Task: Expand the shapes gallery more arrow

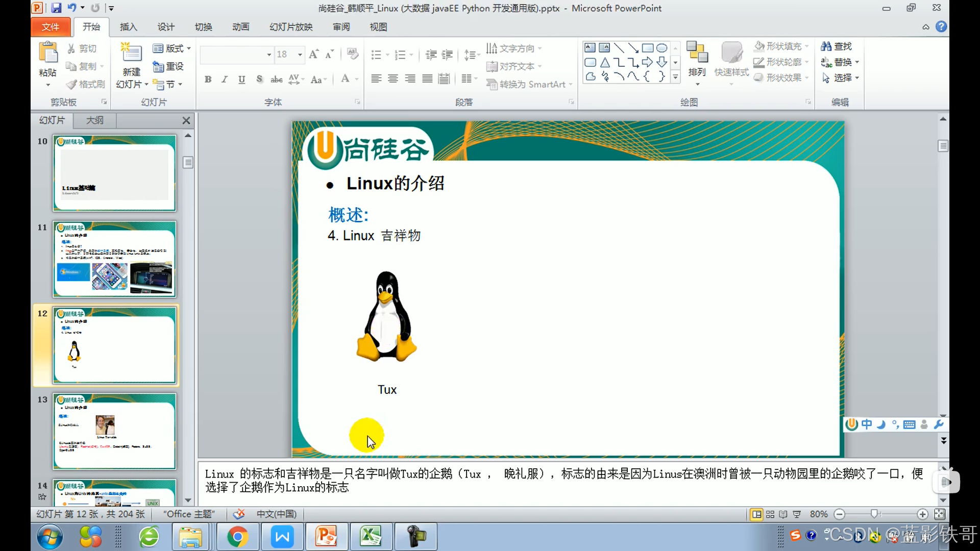Action: [x=675, y=77]
